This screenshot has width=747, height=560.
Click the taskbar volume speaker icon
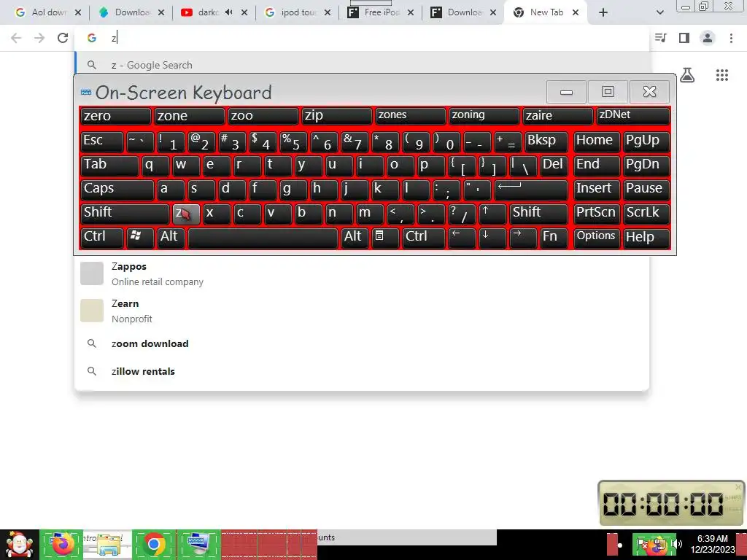tap(677, 545)
